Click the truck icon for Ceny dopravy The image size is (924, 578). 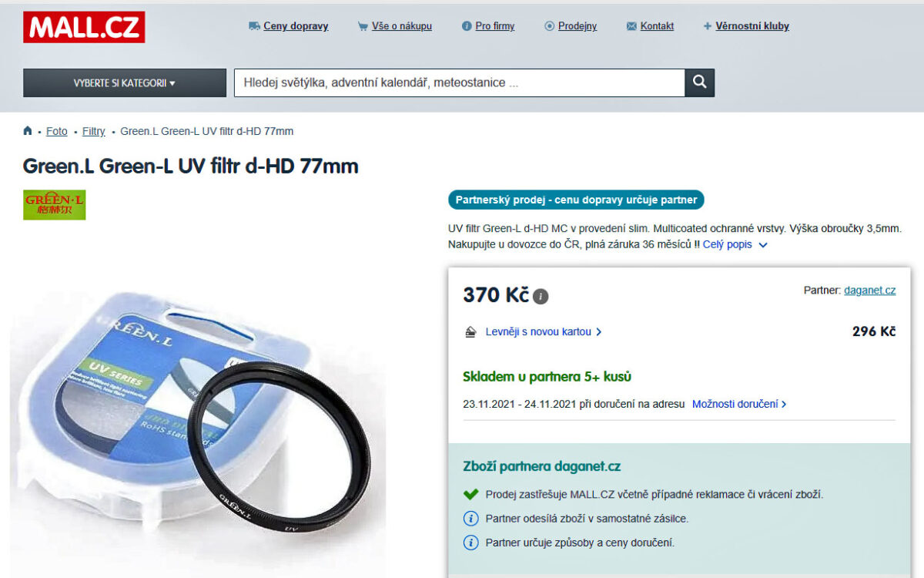pyautogui.click(x=254, y=26)
